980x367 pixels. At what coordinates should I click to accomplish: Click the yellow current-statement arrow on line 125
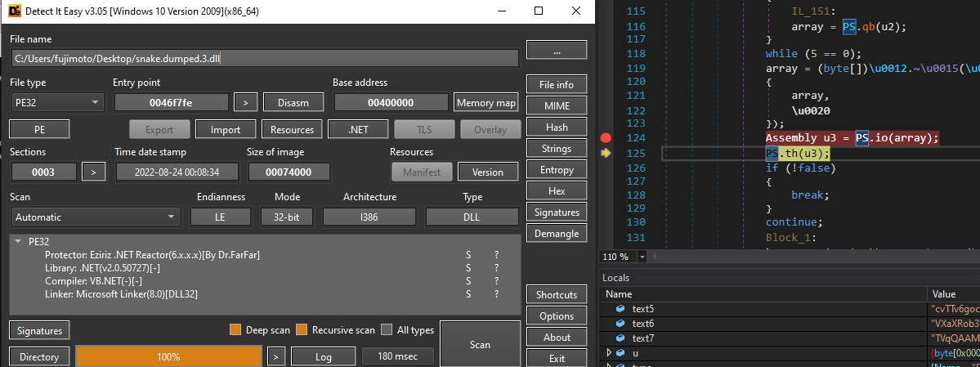pos(606,154)
